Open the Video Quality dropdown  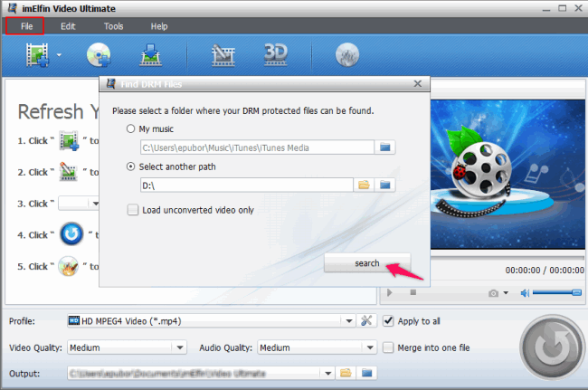(127, 347)
